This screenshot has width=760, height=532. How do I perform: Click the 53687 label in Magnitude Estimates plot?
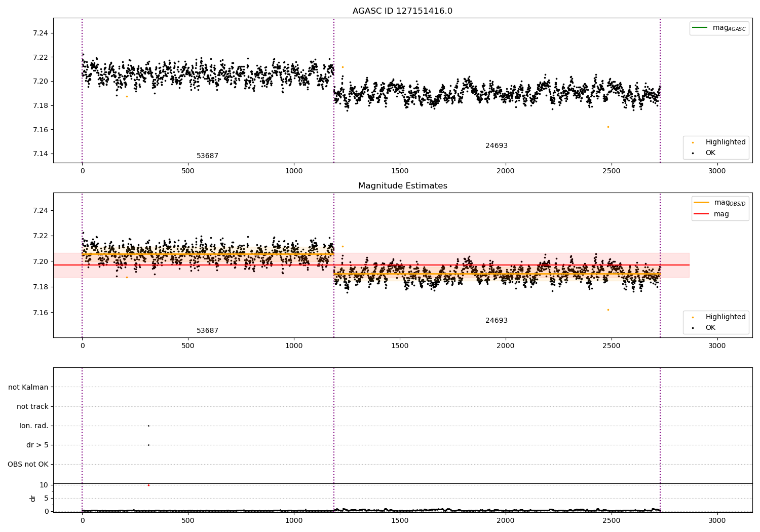click(207, 331)
